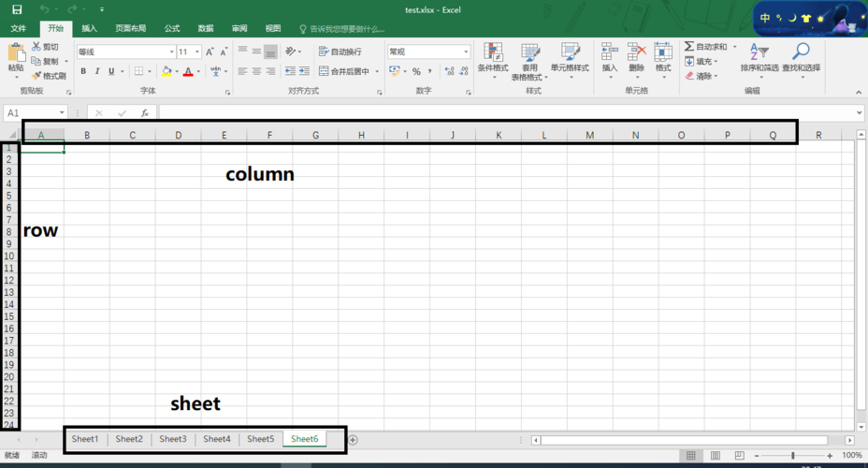Click the Cut (剪切) scissors icon
Viewport: 868px width, 468px height.
[x=36, y=47]
